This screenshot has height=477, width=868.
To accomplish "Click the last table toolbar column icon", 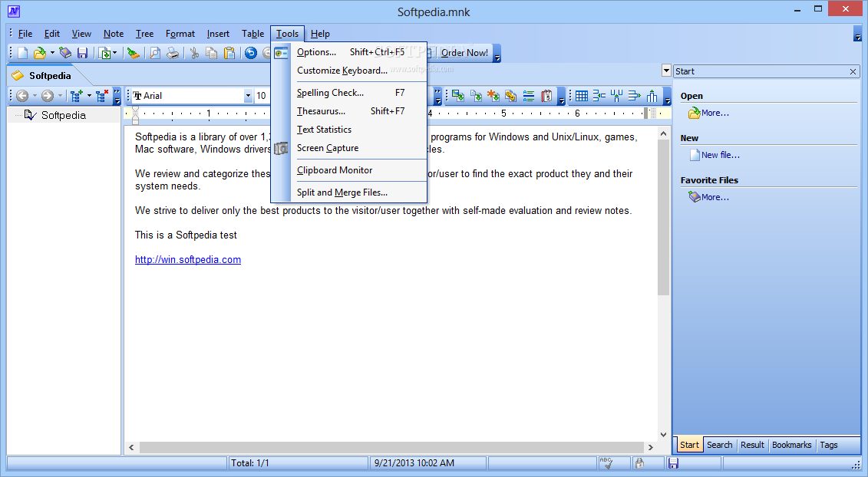I will point(652,96).
